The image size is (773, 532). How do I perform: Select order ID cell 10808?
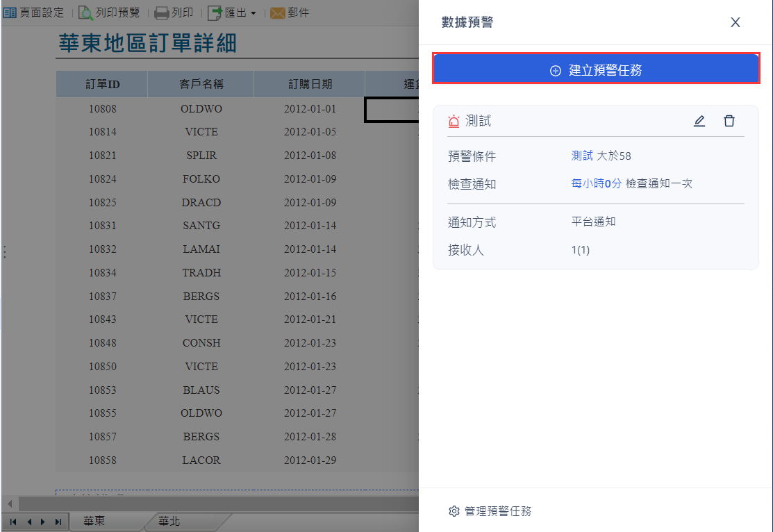click(x=102, y=108)
